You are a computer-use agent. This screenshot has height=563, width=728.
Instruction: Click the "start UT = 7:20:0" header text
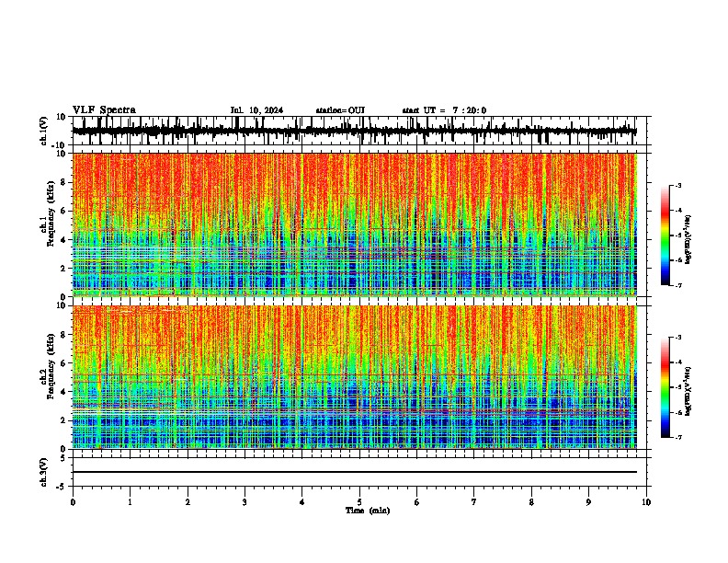click(444, 110)
